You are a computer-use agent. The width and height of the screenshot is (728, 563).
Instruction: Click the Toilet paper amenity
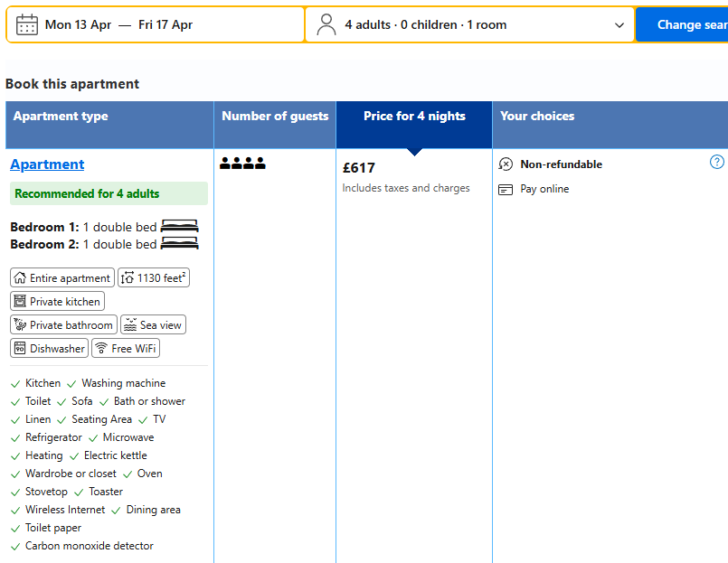point(53,528)
